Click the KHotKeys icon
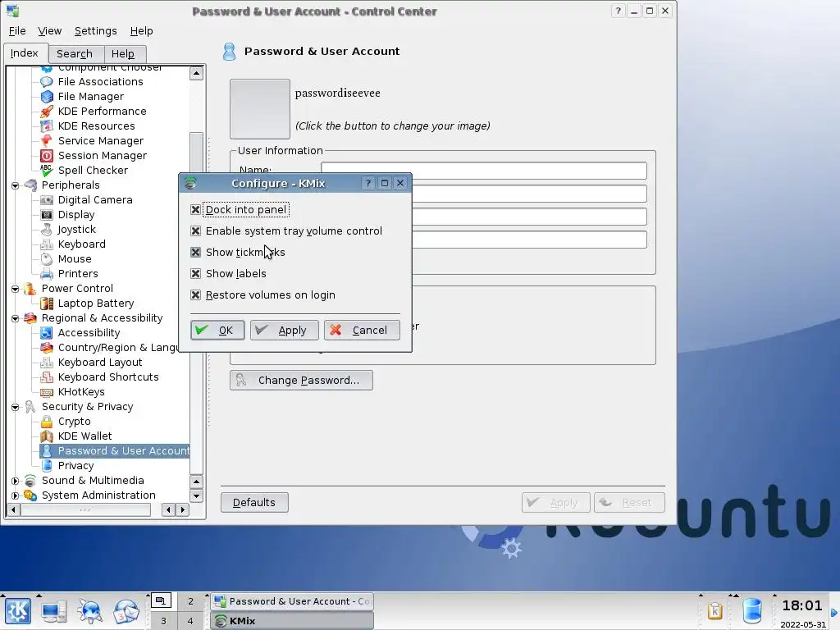Viewport: 840px width, 630px height. (47, 392)
